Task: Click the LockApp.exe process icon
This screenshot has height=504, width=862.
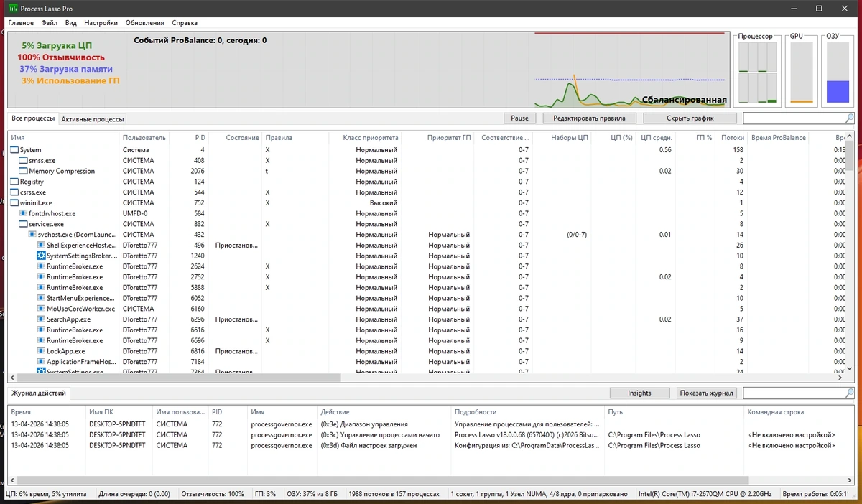Action: pyautogui.click(x=41, y=351)
